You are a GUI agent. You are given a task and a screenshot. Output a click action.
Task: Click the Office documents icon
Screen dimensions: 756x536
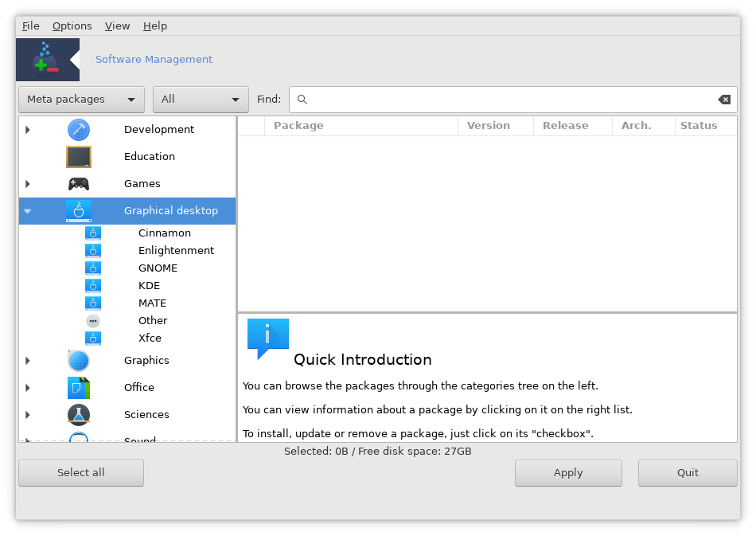(79, 387)
